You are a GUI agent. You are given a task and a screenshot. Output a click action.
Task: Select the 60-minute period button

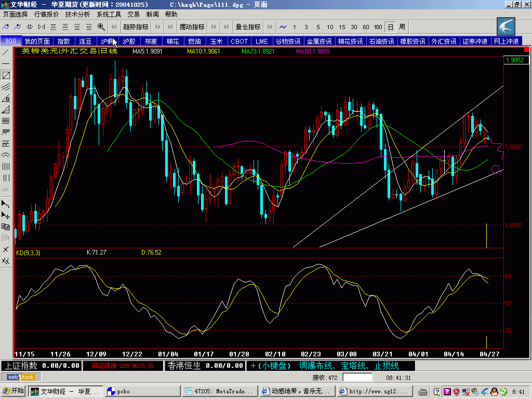[x=366, y=26]
